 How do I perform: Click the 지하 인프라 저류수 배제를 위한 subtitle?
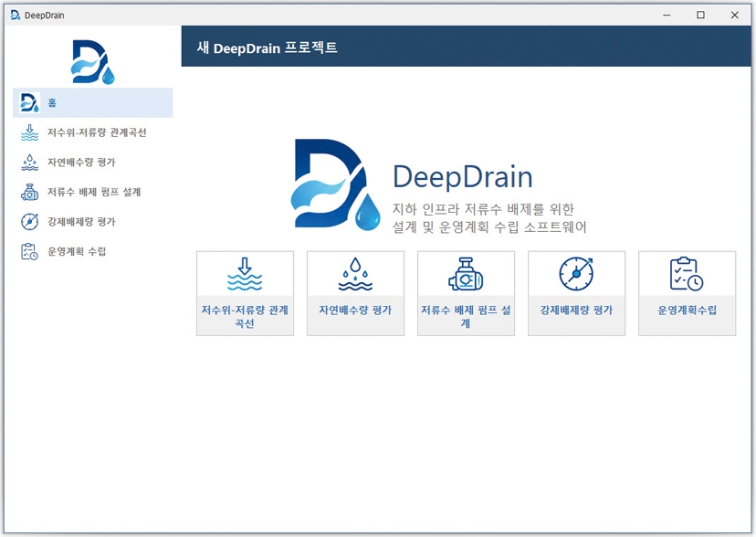coord(483,209)
